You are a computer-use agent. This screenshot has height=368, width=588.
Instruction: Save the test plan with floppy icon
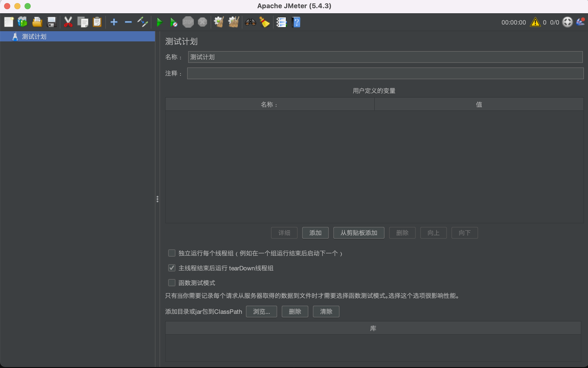coord(52,22)
